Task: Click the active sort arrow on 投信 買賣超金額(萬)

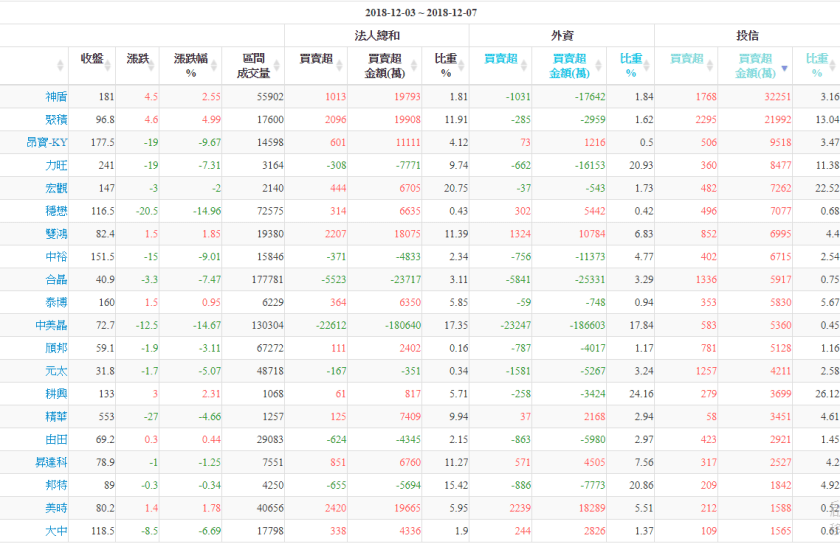Action: [x=784, y=69]
